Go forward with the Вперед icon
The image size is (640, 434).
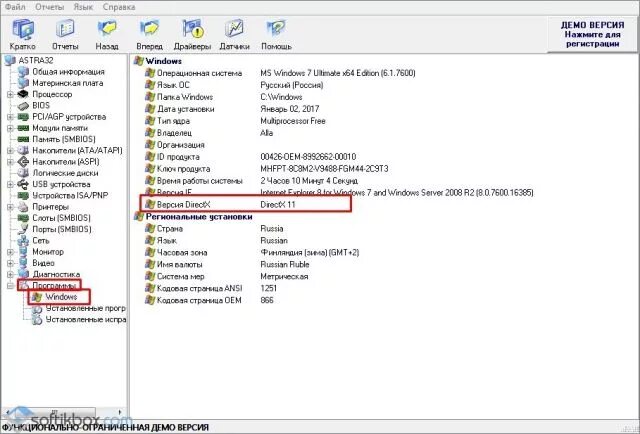pos(149,30)
